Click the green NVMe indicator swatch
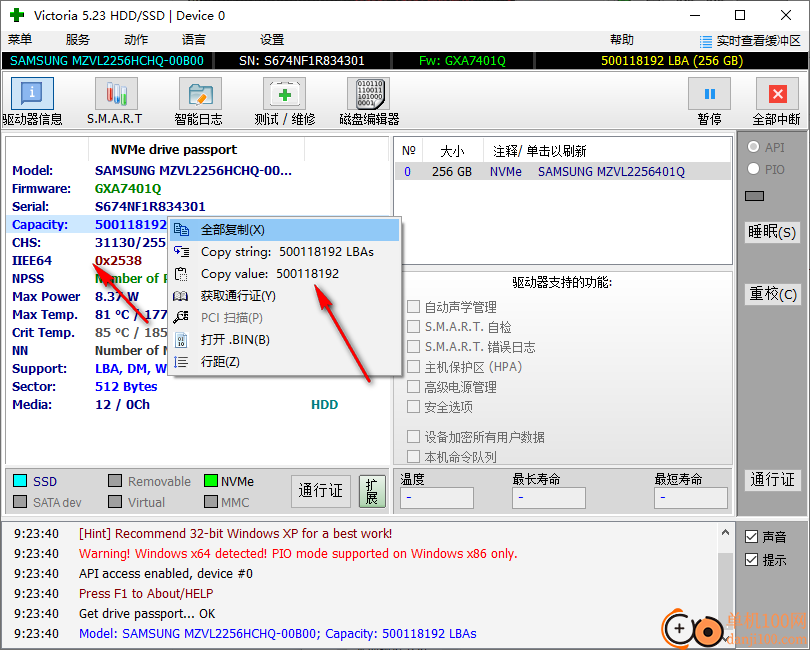Viewport: 810px width, 650px height. (211, 481)
